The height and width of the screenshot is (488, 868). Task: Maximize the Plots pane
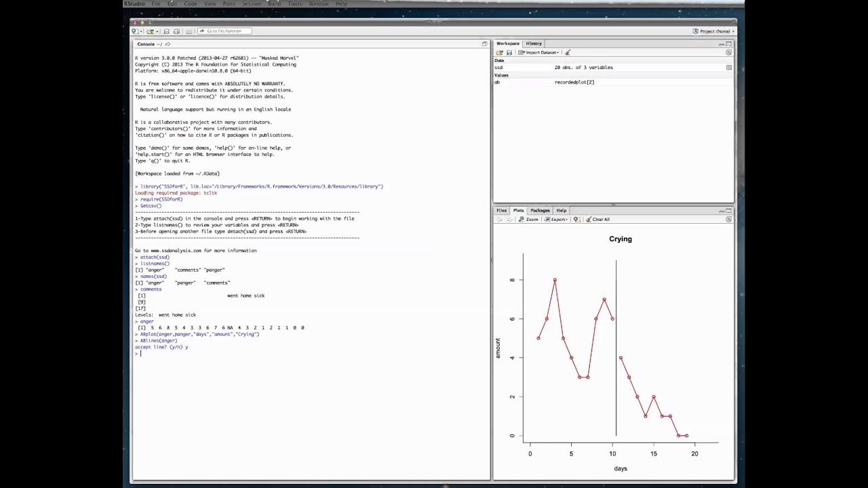coord(729,211)
